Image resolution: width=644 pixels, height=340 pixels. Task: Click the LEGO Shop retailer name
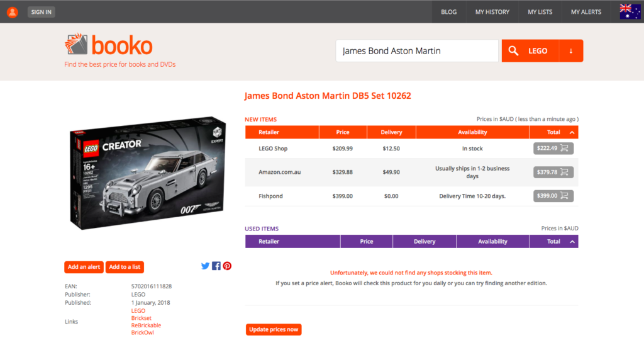tap(273, 149)
